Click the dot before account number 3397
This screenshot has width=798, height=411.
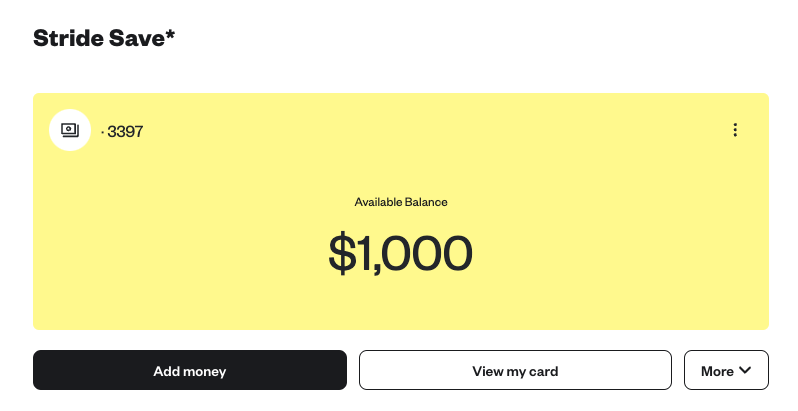coord(103,132)
